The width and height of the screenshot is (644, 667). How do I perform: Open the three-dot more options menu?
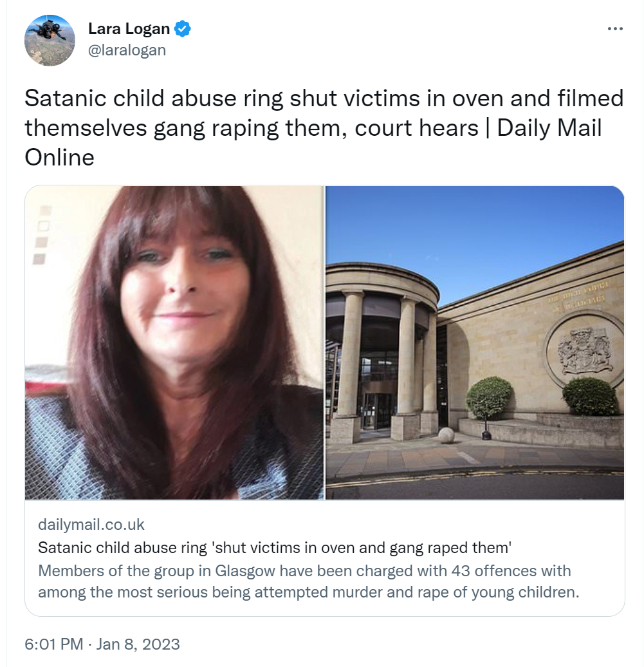point(615,28)
